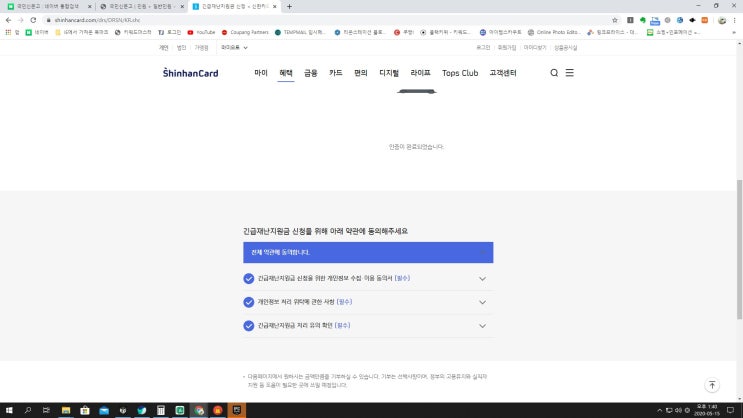Open the Tops Club menu
743x418 pixels.
click(x=460, y=73)
